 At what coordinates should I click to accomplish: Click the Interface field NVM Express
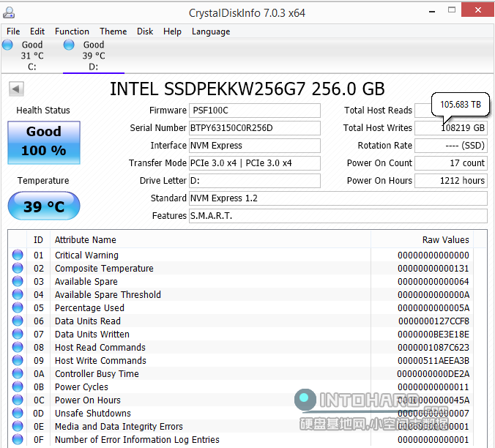[255, 146]
